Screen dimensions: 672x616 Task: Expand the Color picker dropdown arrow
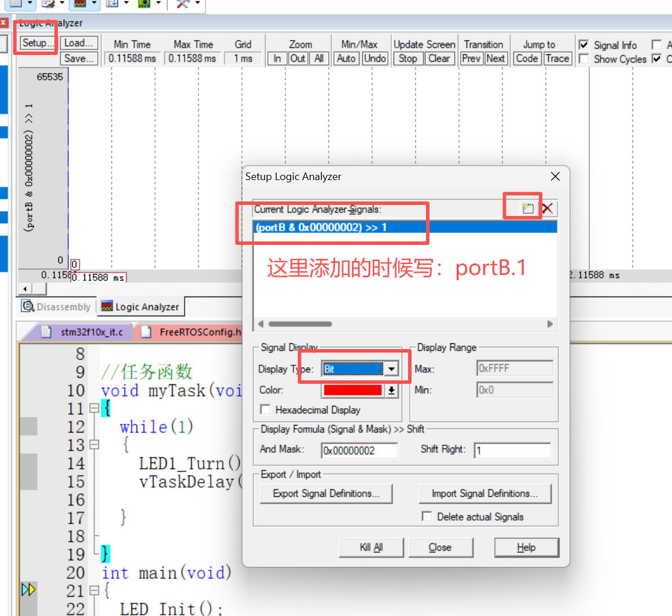click(x=392, y=390)
